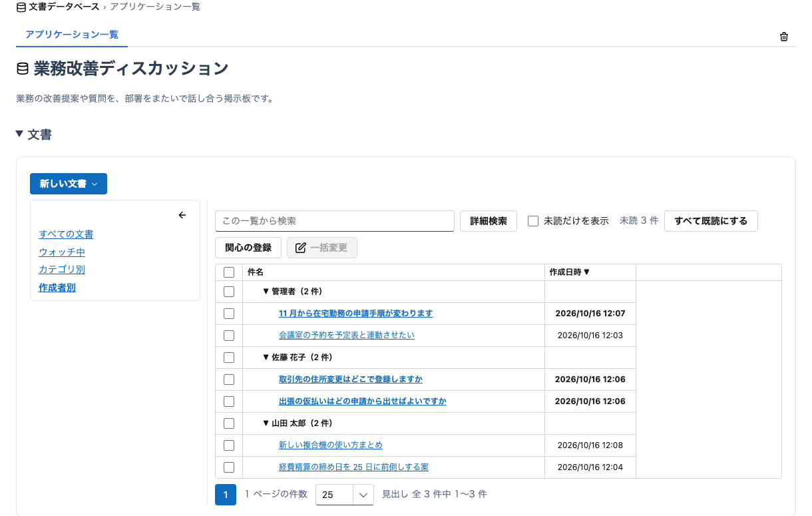Show ウォッチ中 documents

pos(62,252)
